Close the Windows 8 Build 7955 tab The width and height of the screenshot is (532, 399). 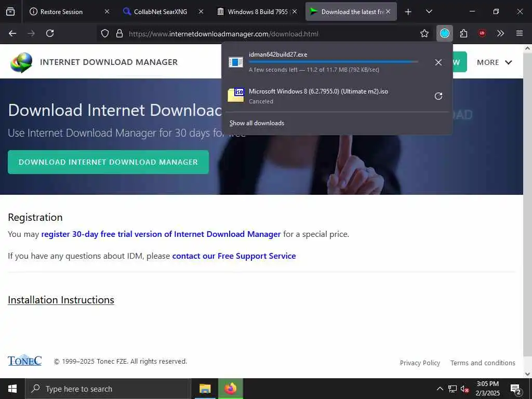tap(295, 11)
